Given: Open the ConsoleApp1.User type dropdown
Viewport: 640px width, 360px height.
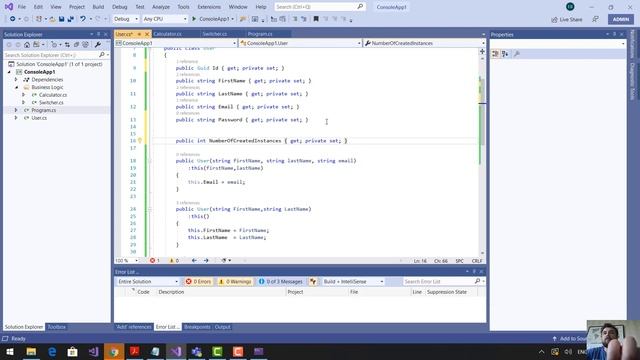Looking at the screenshot, I should coord(300,43).
